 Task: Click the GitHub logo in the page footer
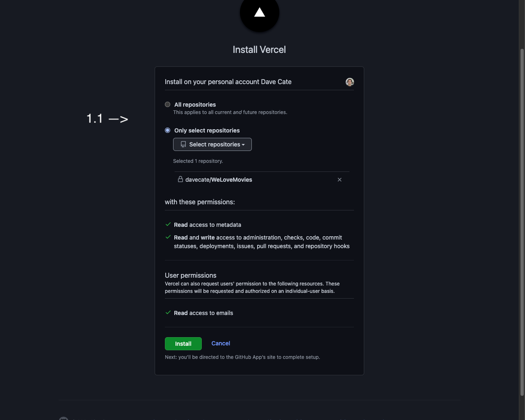coord(64,418)
